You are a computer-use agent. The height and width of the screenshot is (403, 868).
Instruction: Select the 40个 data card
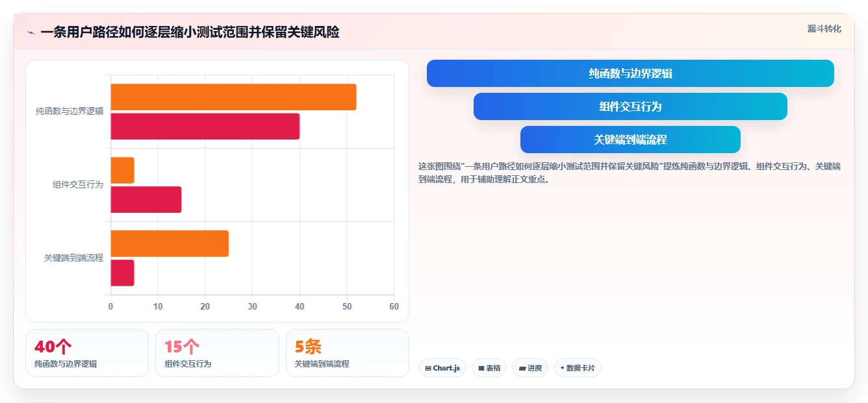pyautogui.click(x=87, y=353)
